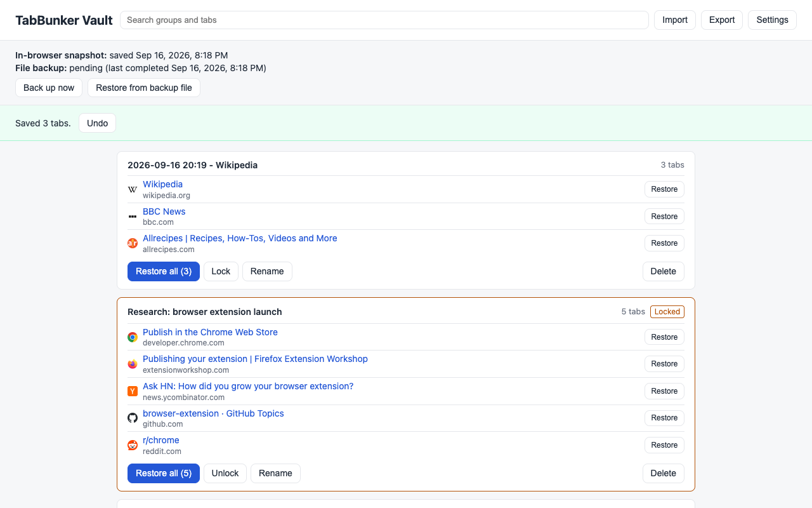Click the reddit.com domain text
Screen dimensions: 812x508
coord(162,451)
